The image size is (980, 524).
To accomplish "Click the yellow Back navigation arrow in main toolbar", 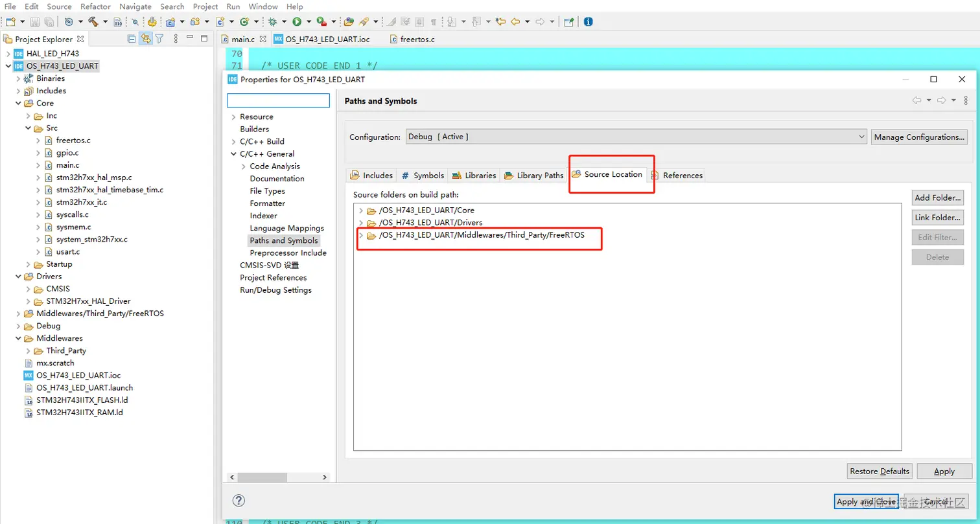I will (x=516, y=21).
